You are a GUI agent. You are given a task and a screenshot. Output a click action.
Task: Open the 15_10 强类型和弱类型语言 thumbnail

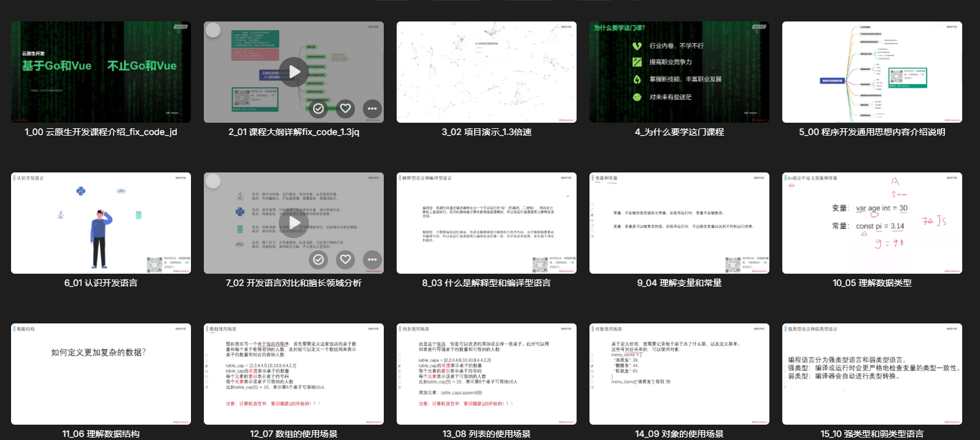[x=872, y=374]
